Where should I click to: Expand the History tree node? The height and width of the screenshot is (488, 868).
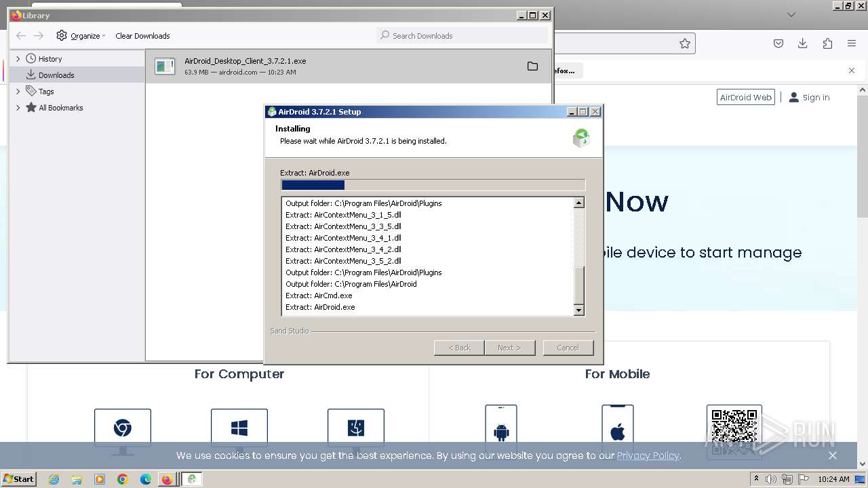[x=18, y=59]
